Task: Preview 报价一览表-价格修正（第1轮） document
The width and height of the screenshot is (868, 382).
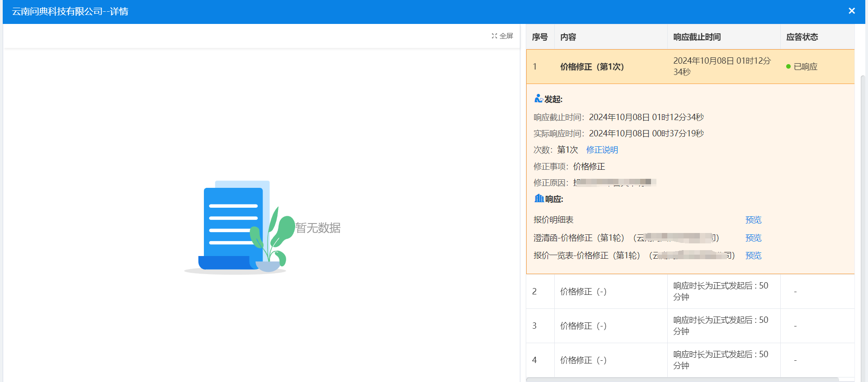Action: coord(753,256)
